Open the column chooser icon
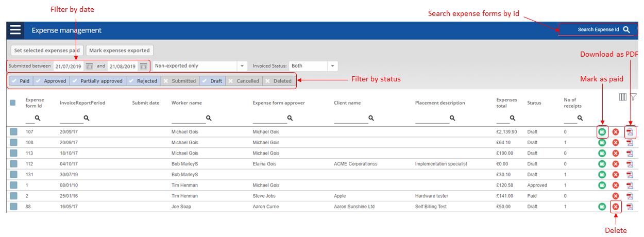 coord(623,97)
